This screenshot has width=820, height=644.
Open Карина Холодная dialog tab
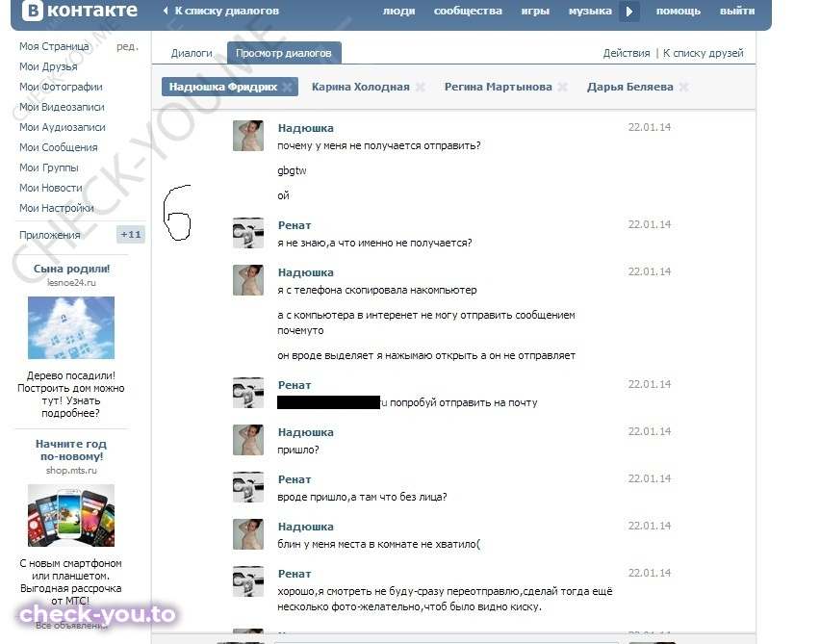point(360,87)
